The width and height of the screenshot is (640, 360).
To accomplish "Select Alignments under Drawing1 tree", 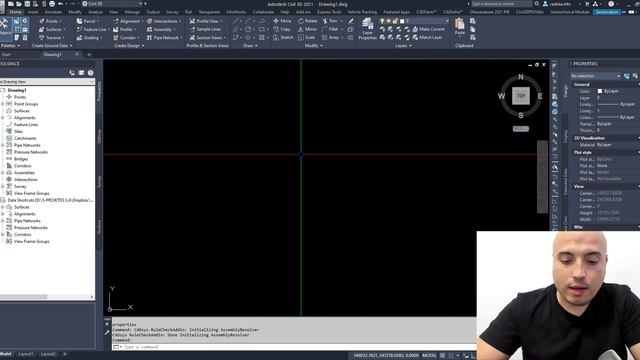I will pos(24,118).
